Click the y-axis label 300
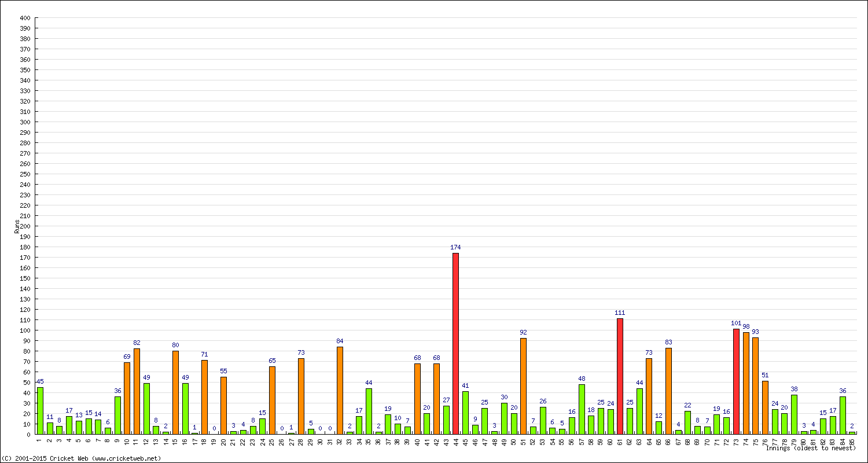868x463 pixels. click(x=25, y=122)
